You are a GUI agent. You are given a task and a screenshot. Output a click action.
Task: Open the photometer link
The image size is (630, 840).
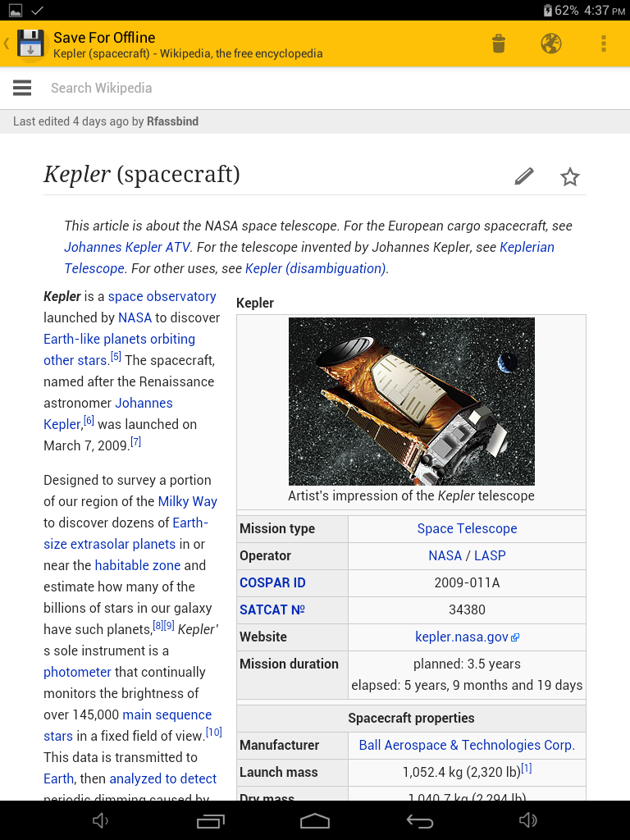tap(77, 672)
